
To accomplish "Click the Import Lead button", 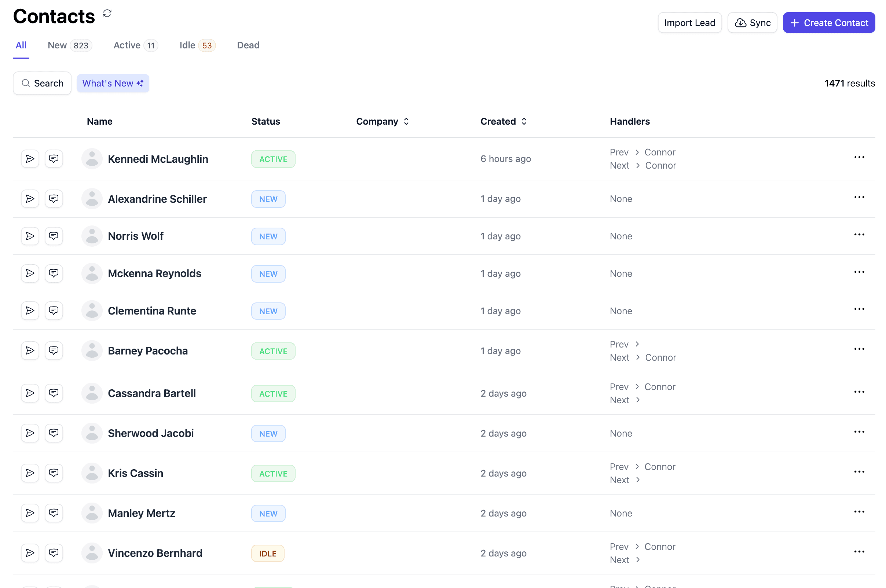I will (689, 23).
